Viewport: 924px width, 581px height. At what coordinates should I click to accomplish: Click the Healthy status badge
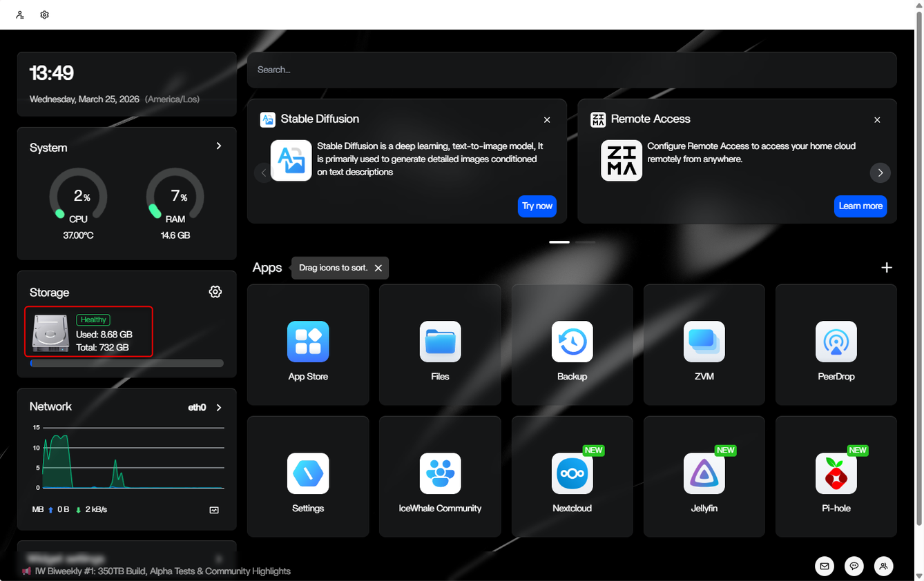[93, 319]
